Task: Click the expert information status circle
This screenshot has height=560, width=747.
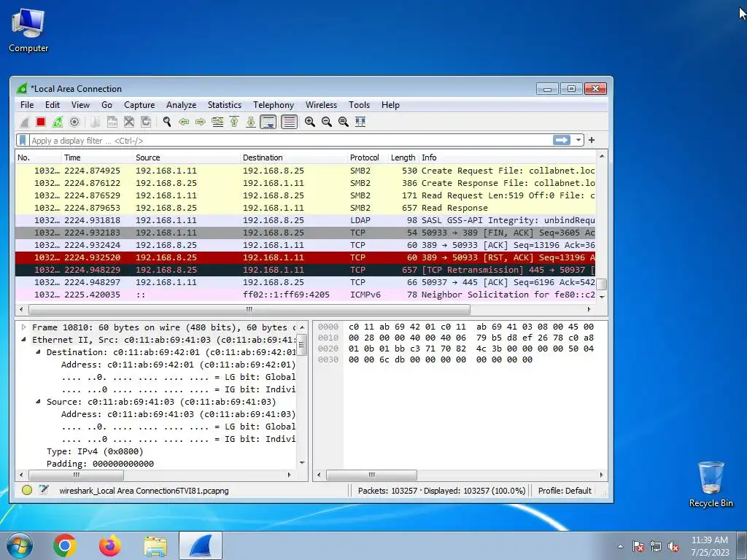Action: coord(27,490)
